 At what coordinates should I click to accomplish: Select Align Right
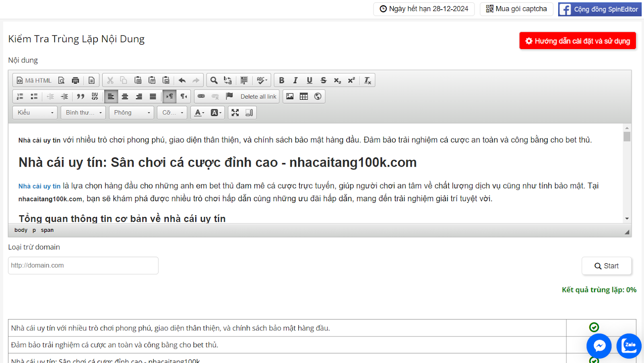pos(139,97)
